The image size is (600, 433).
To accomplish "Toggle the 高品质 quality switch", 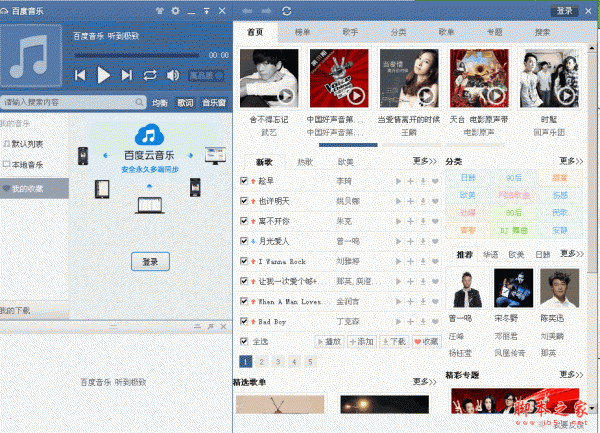I will pyautogui.click(x=206, y=75).
